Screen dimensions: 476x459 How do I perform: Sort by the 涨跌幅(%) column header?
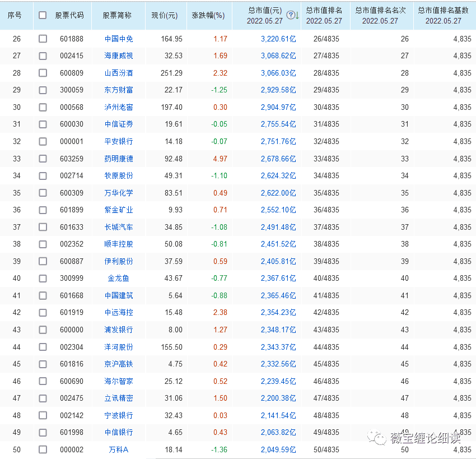pyautogui.click(x=208, y=16)
